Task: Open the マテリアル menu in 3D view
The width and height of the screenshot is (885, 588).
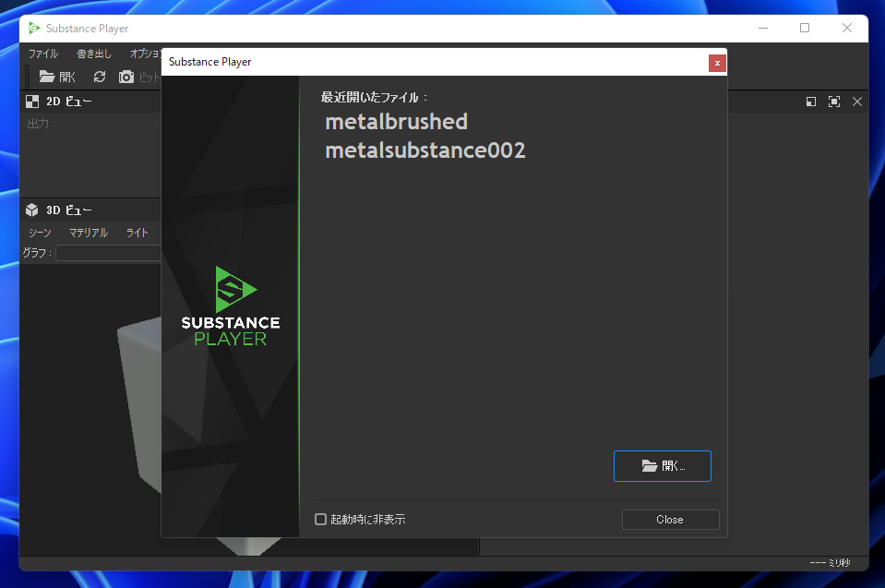Action: point(88,233)
